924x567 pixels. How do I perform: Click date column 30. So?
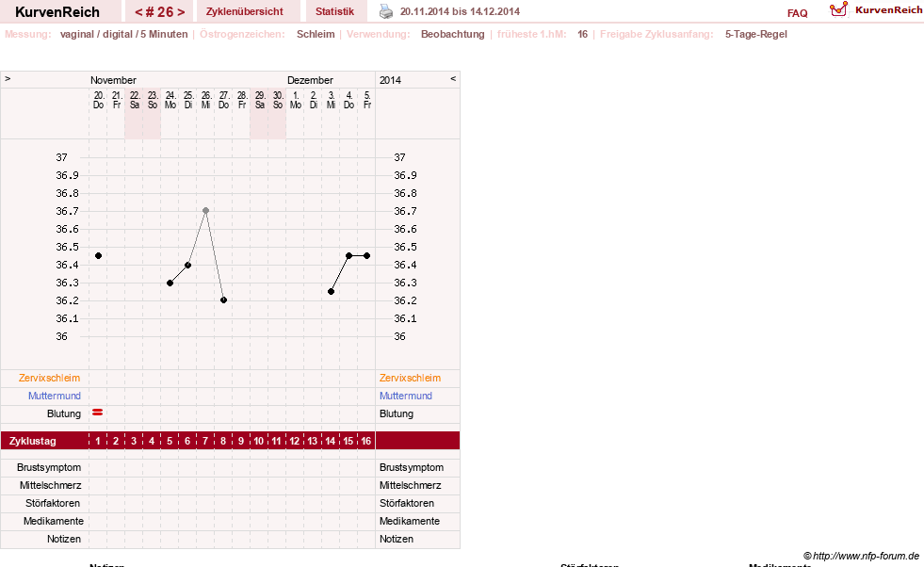coord(278,100)
